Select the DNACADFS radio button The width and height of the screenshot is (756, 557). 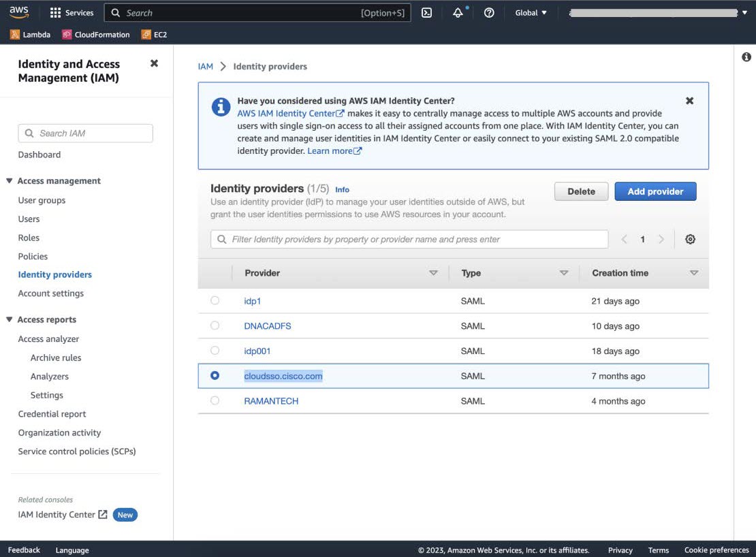[215, 325]
